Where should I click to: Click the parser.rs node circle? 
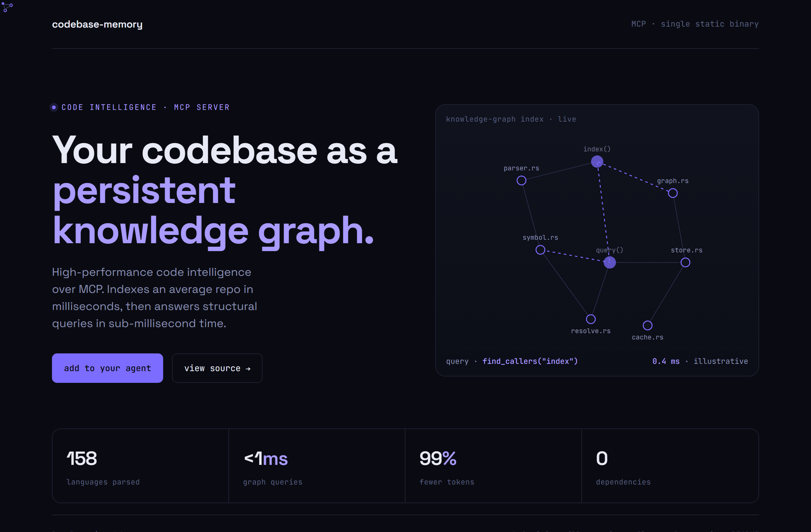pos(521,180)
